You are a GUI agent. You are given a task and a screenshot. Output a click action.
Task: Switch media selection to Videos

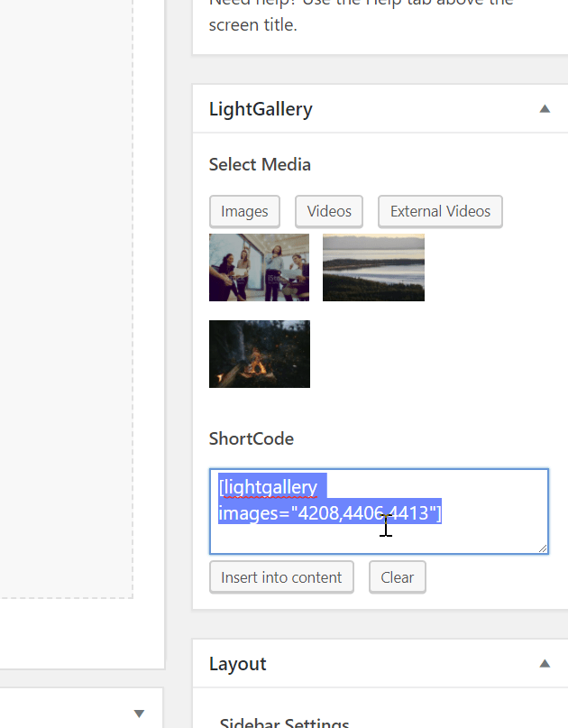point(328,211)
